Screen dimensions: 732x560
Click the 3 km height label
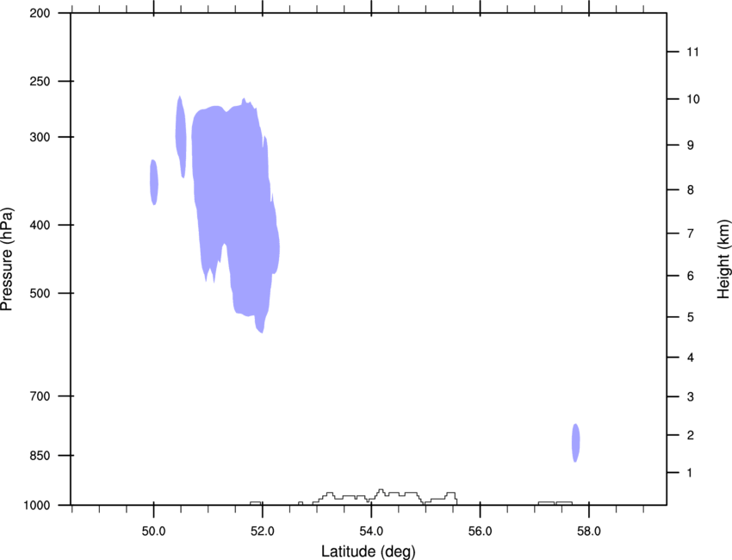tap(691, 397)
